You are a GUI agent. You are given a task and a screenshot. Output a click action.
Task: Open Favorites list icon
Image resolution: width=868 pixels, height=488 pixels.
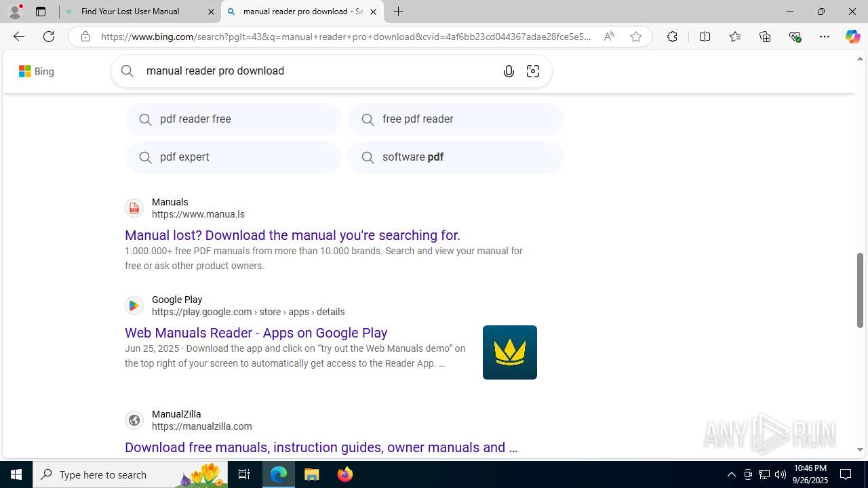(734, 37)
